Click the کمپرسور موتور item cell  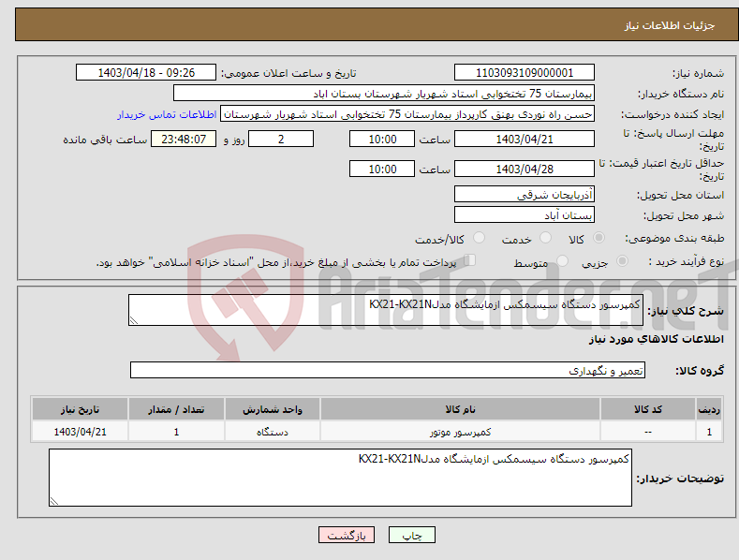click(460, 432)
